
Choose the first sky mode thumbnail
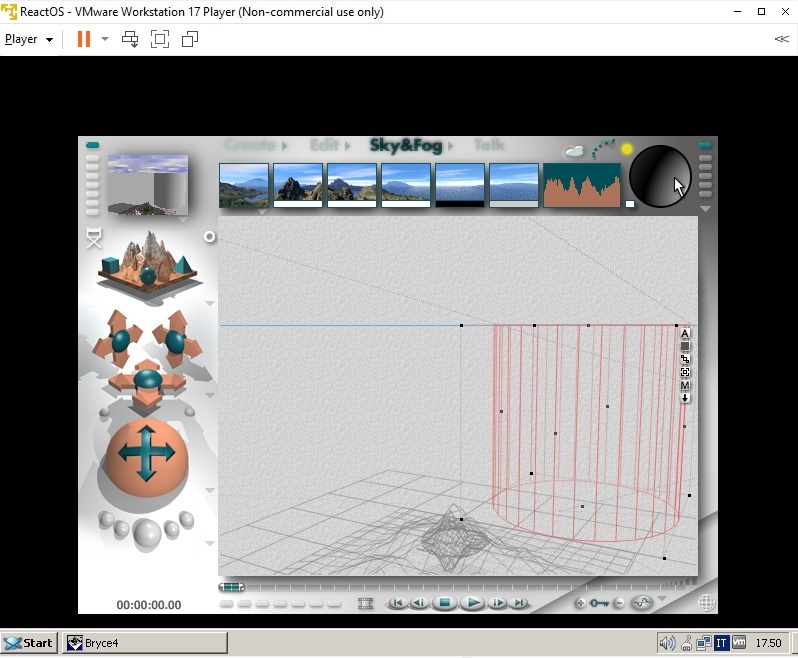pos(244,185)
